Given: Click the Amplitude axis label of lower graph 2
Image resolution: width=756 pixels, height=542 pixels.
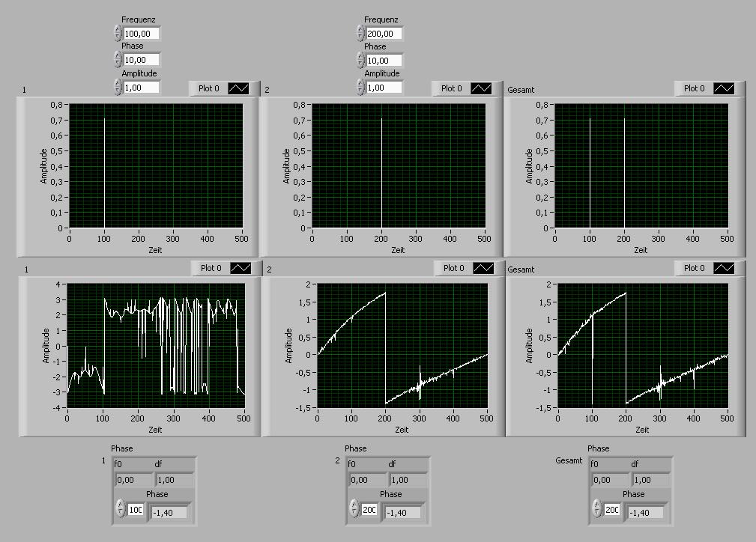Looking at the screenshot, I should [288, 345].
